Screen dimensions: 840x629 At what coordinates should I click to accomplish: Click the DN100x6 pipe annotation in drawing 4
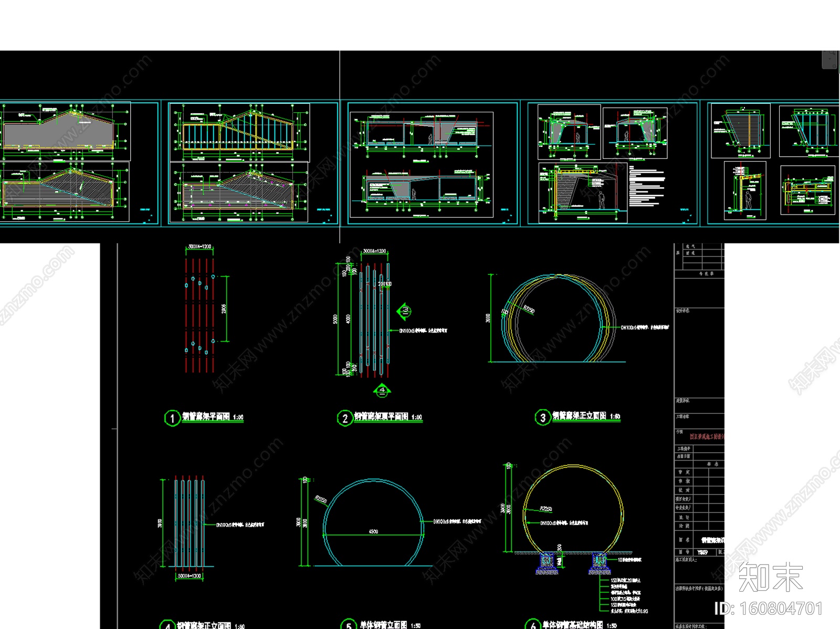coord(240,525)
